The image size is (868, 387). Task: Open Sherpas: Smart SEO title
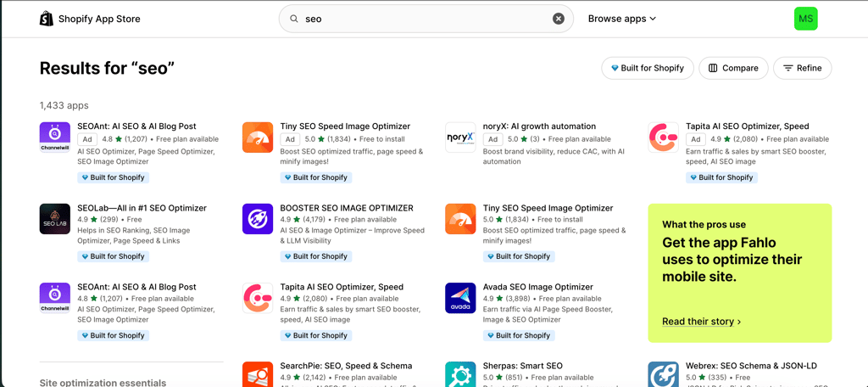522,366
